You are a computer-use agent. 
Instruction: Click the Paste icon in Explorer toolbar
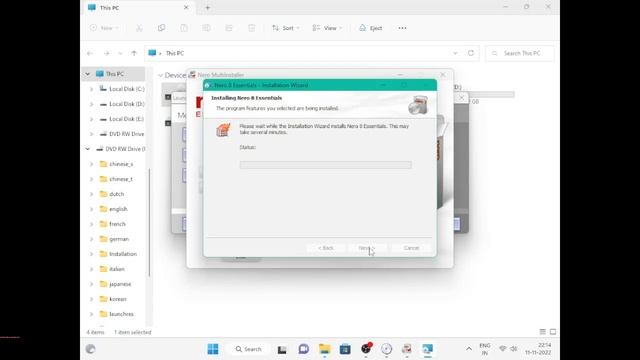click(184, 28)
